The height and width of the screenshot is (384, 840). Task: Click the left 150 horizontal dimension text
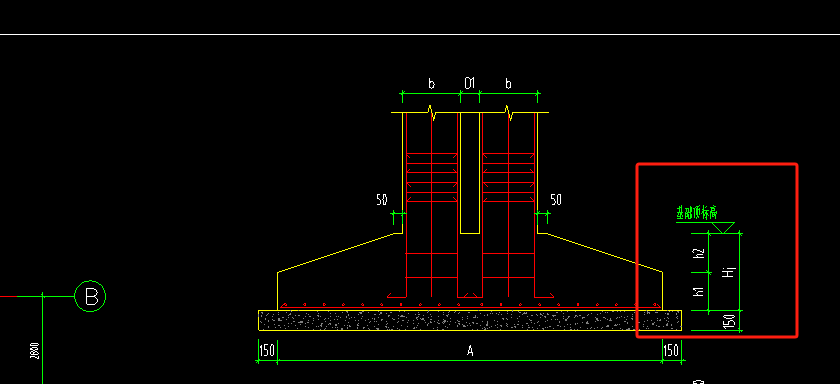click(267, 351)
